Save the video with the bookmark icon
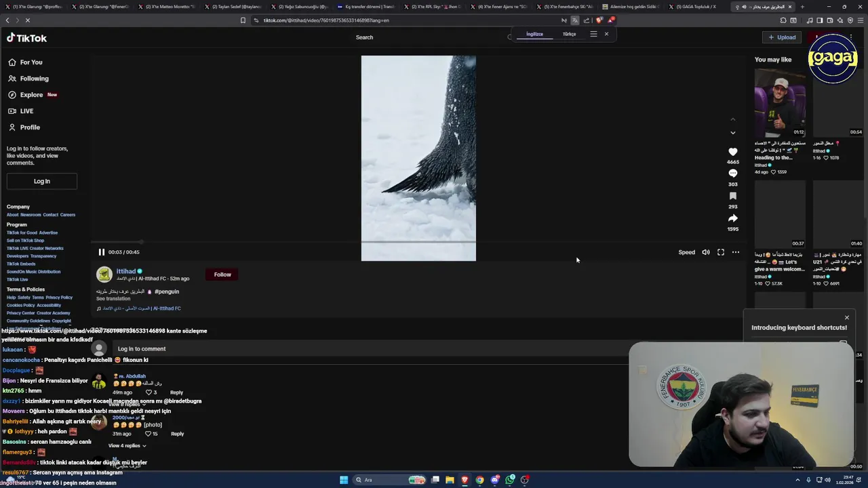Image resolution: width=868 pixels, height=488 pixels. pyautogui.click(x=732, y=196)
